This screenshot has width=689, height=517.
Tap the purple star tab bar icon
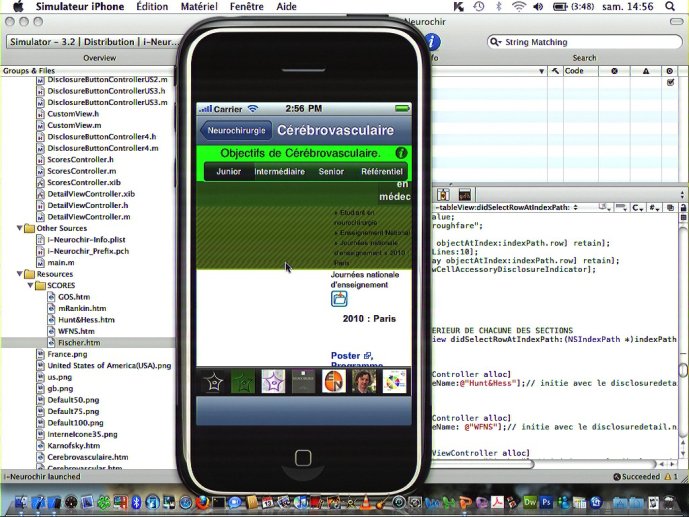(x=273, y=382)
